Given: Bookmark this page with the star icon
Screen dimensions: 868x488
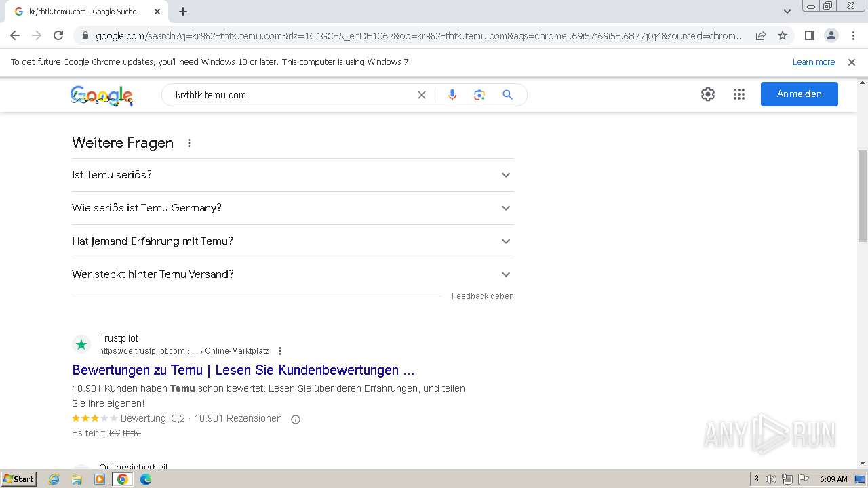Looking at the screenshot, I should [783, 36].
